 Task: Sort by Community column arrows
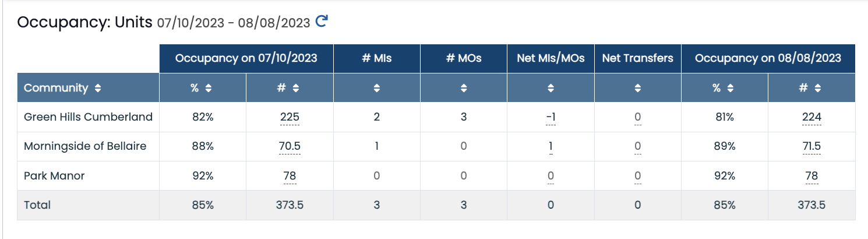pyautogui.click(x=98, y=88)
